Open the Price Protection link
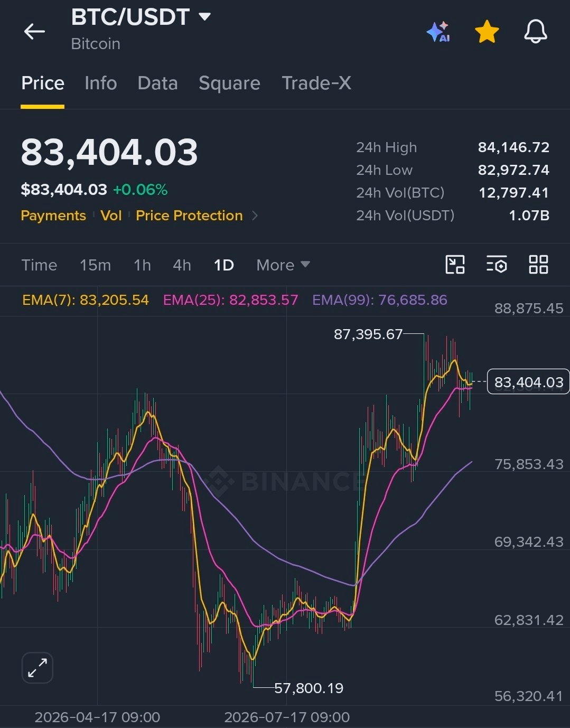 [x=189, y=216]
